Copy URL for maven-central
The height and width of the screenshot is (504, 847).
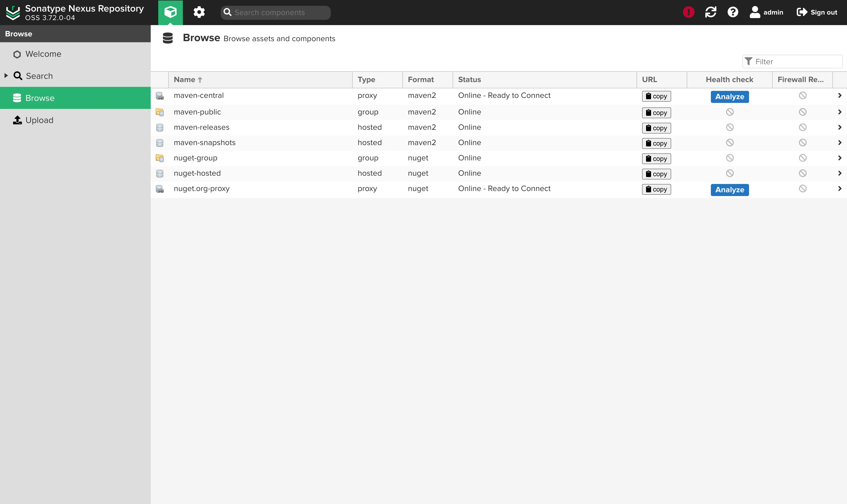(x=656, y=96)
